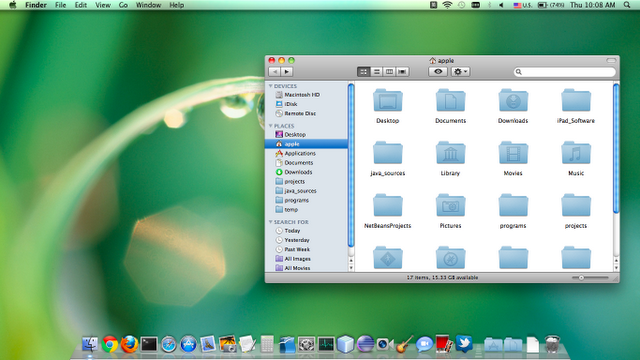Open the volume control in menu bar
The image size is (640, 360).
click(501, 5)
